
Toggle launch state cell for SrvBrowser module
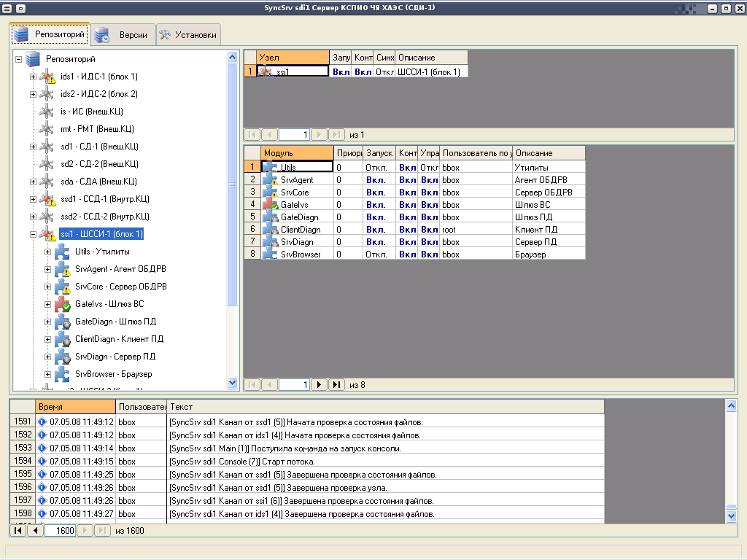point(379,254)
